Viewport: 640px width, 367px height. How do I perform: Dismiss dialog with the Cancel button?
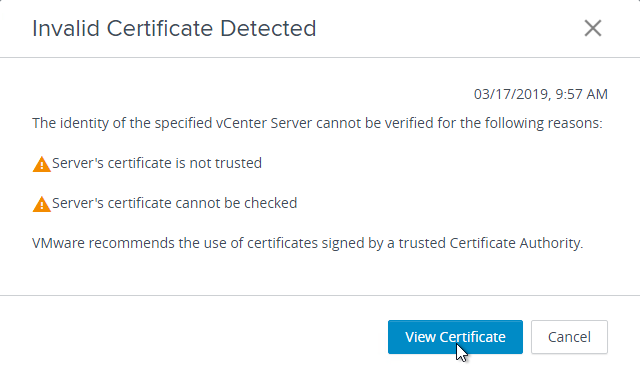[x=569, y=337]
